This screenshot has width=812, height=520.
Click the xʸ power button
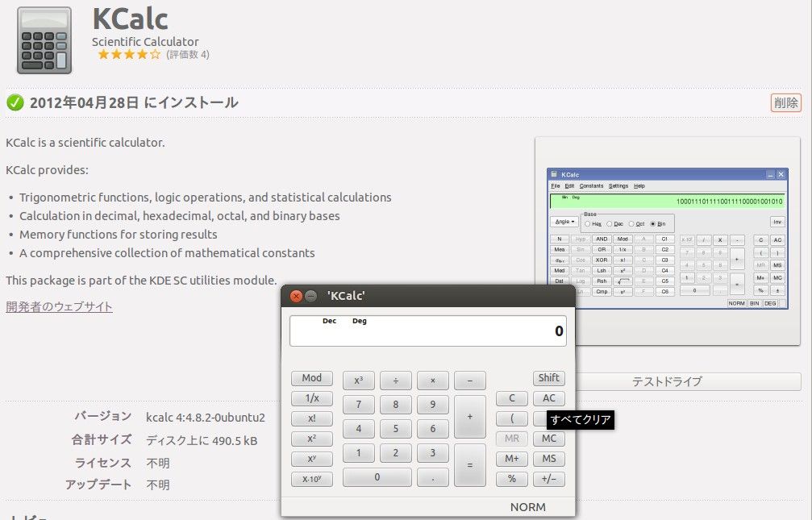point(312,459)
